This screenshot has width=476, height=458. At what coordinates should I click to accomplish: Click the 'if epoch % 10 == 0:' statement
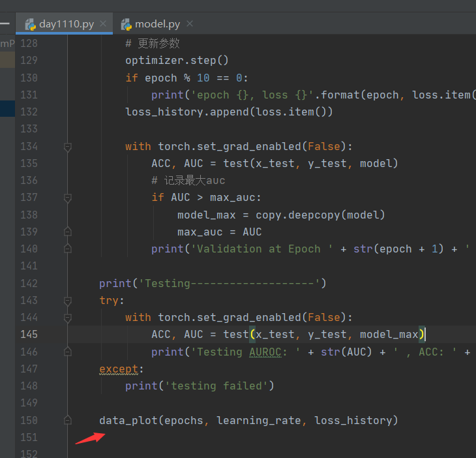pyautogui.click(x=186, y=78)
